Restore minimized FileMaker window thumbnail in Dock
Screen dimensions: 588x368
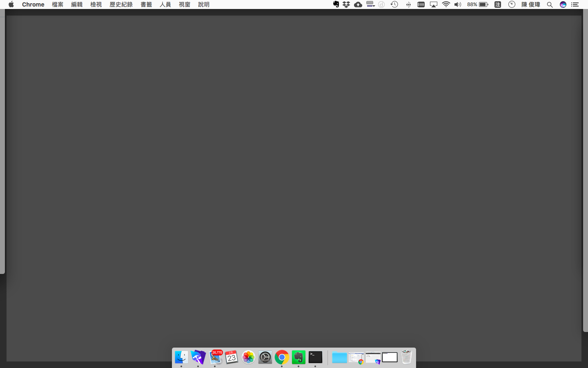click(373, 358)
